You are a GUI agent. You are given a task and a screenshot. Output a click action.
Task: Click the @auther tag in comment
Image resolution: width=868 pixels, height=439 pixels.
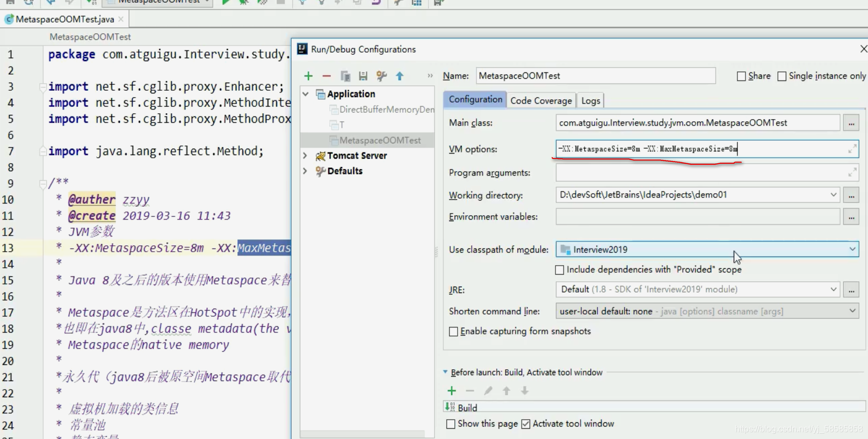tap(92, 200)
